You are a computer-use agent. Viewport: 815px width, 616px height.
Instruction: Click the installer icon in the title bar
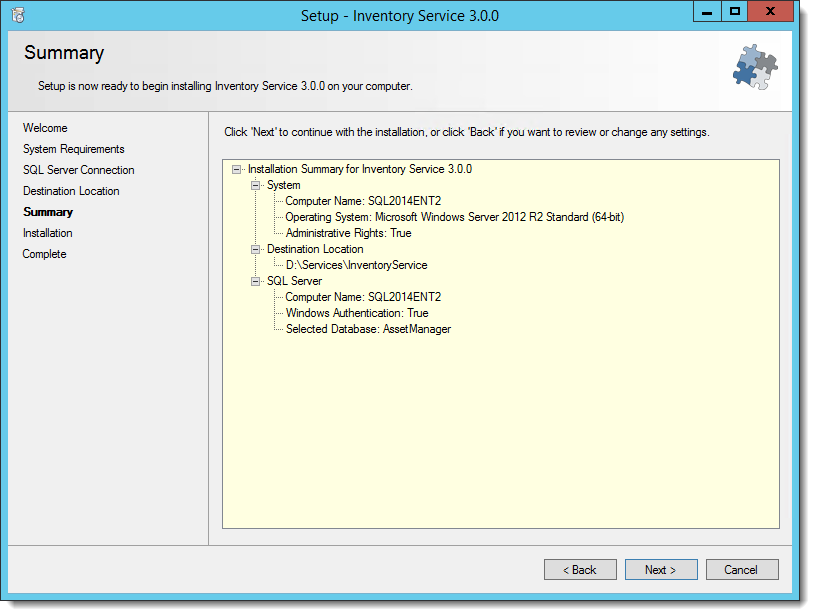18,15
